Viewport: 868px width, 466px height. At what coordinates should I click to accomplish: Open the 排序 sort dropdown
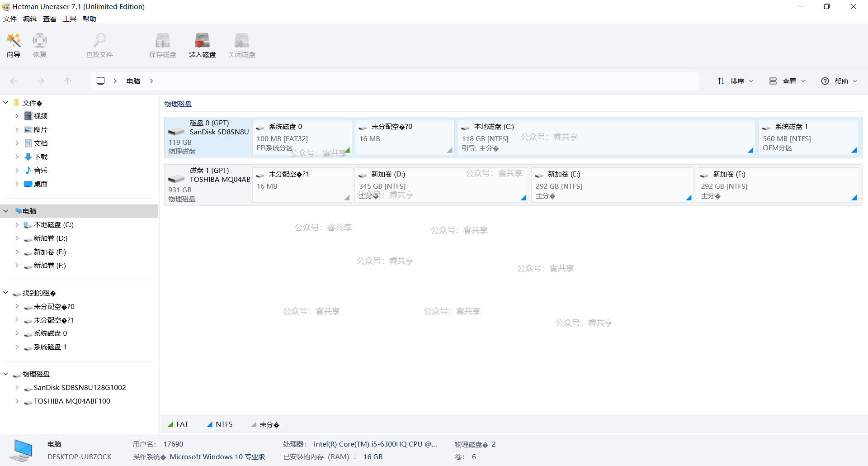click(x=736, y=81)
